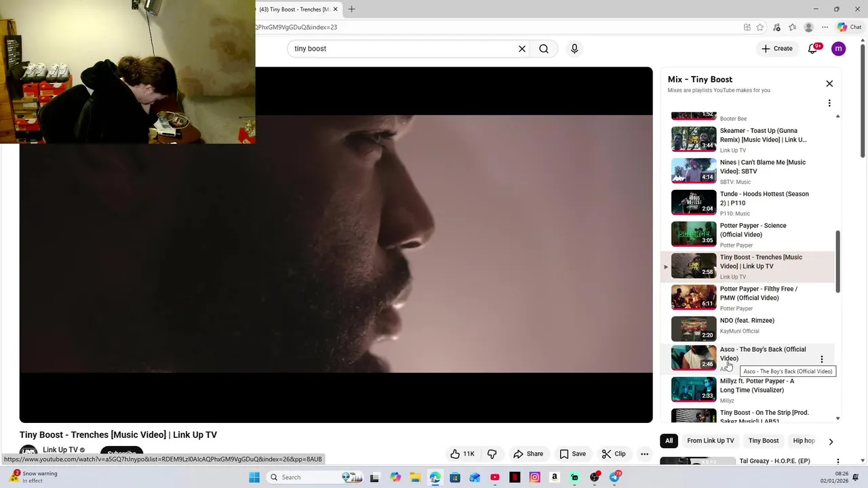868x488 pixels.
Task: Open the Edge favorites list icon
Action: click(792, 27)
